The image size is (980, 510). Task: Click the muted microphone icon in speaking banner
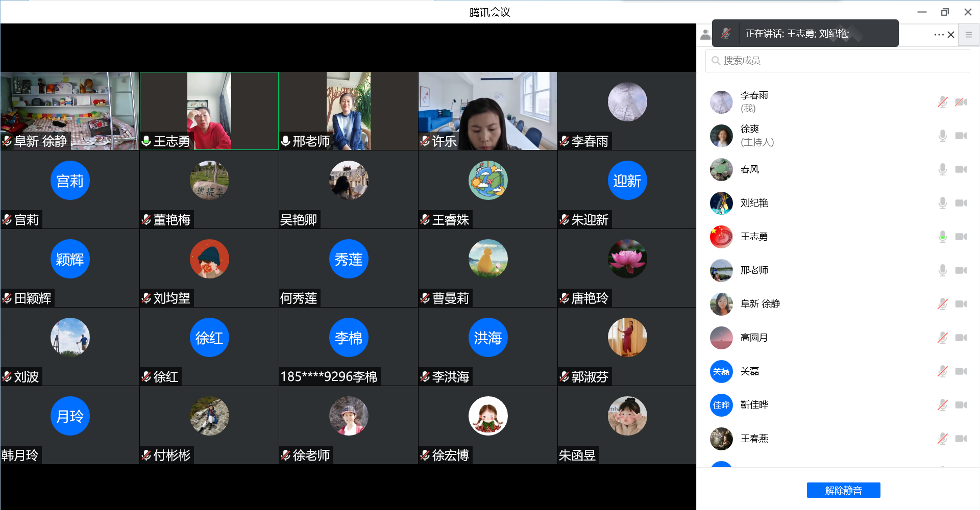(725, 34)
